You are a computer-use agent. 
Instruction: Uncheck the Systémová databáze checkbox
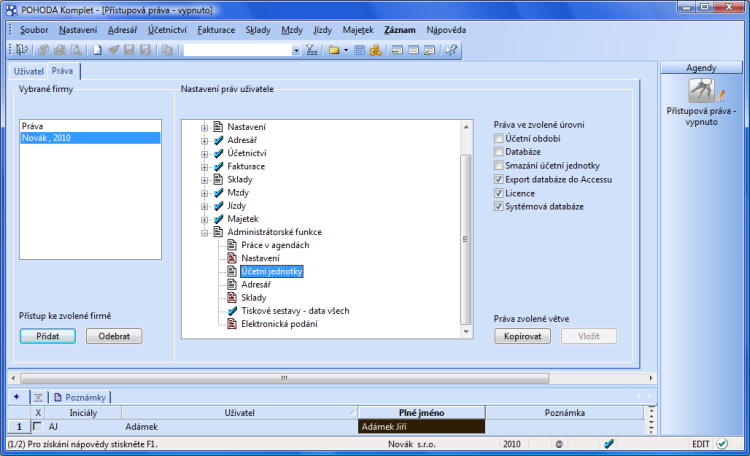click(x=498, y=207)
